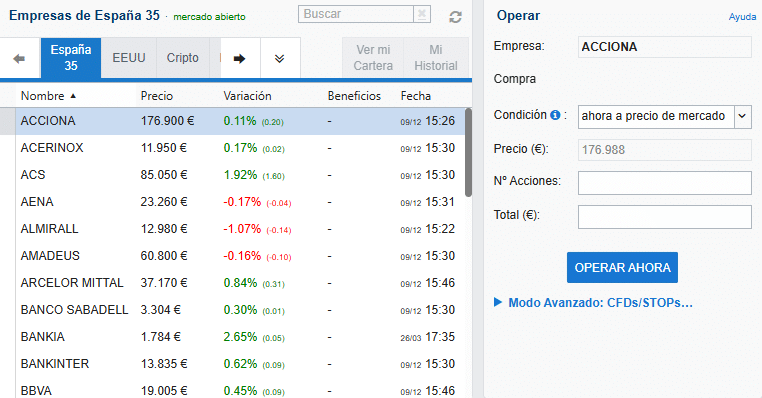Click mercado abierto status text
The image size is (762, 398).
point(209,17)
